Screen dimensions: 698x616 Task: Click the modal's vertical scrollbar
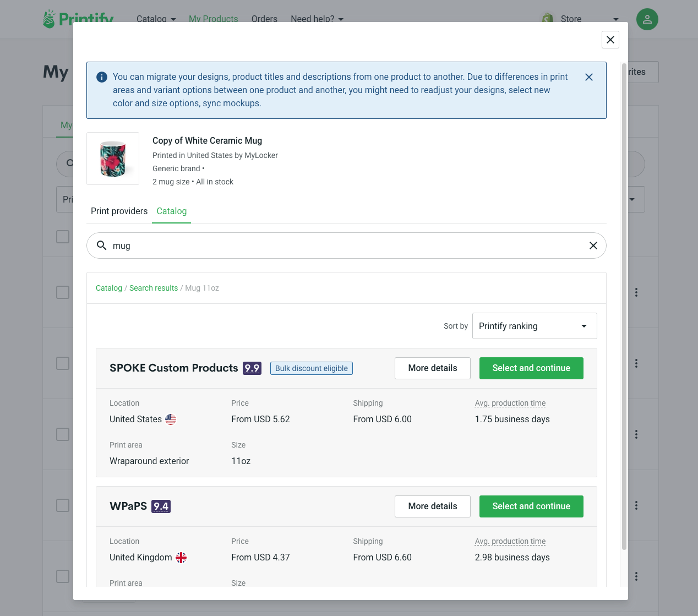[624, 307]
